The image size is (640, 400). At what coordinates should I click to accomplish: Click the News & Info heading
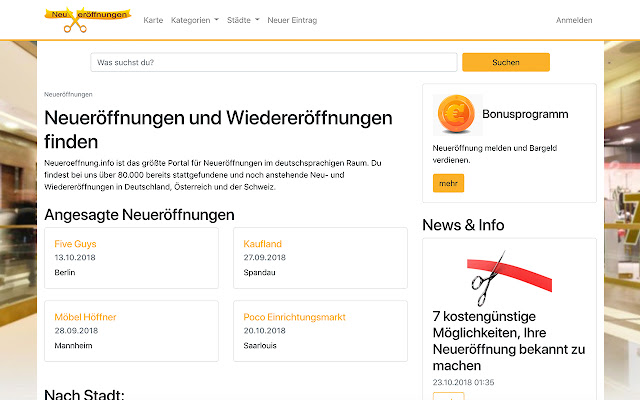(463, 225)
